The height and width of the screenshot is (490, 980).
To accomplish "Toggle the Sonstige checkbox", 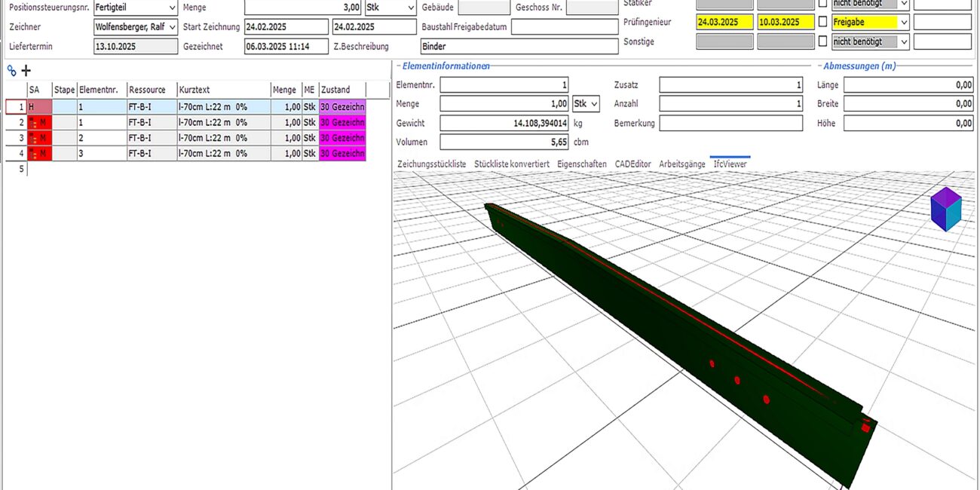I will coord(822,41).
